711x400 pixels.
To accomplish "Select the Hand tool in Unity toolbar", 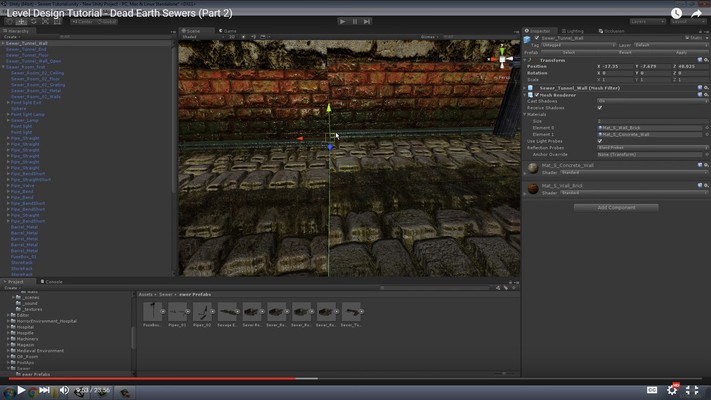I will pos(10,21).
